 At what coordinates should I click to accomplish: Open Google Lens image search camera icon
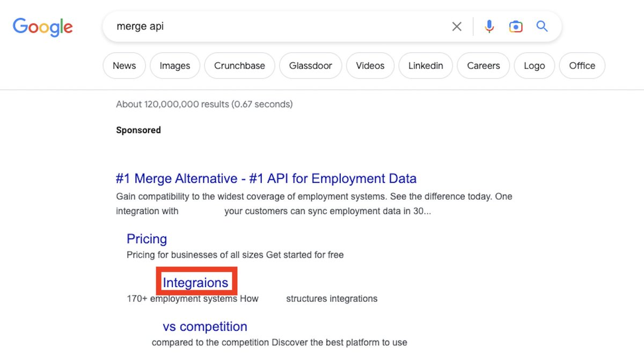(516, 26)
